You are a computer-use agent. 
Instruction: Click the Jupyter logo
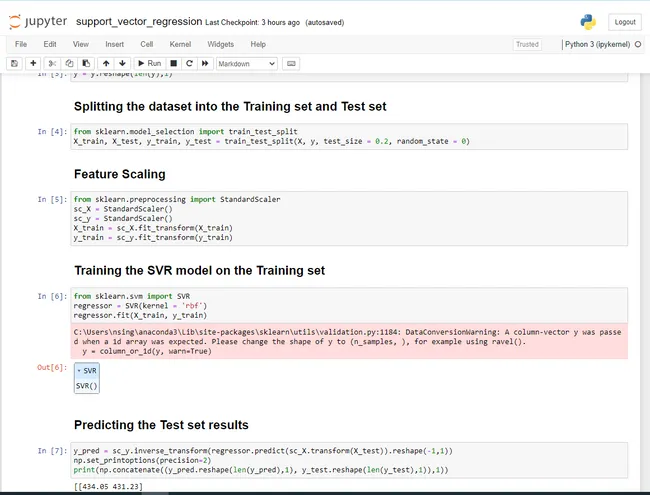click(x=38, y=22)
